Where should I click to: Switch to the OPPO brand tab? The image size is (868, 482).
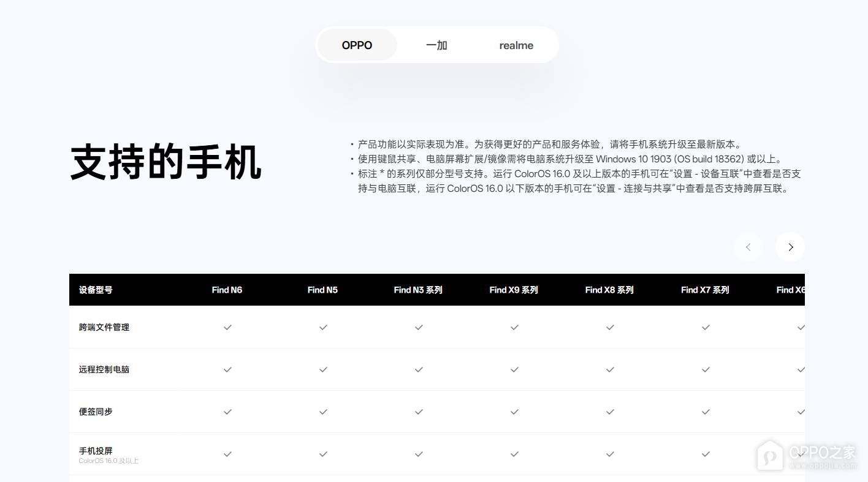tap(357, 45)
